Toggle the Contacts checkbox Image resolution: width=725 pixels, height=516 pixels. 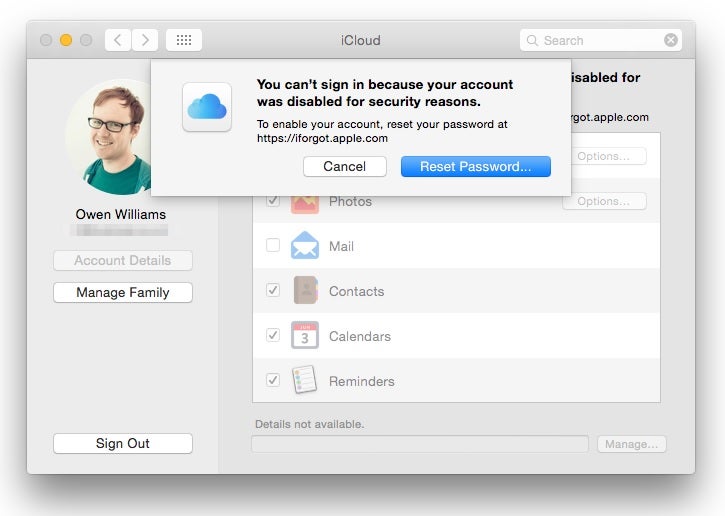point(273,290)
